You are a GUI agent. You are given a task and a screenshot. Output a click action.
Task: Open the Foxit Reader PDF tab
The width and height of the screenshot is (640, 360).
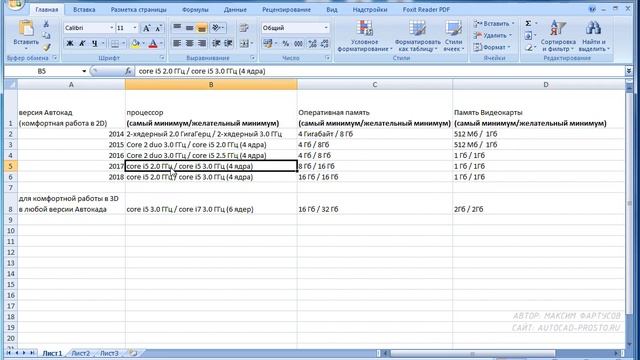426,9
